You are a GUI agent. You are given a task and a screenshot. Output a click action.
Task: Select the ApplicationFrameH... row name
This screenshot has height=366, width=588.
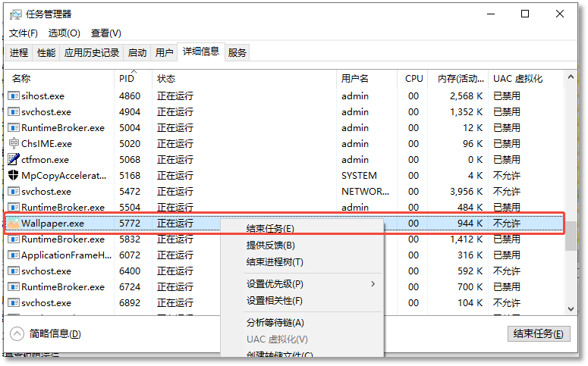tap(66, 255)
